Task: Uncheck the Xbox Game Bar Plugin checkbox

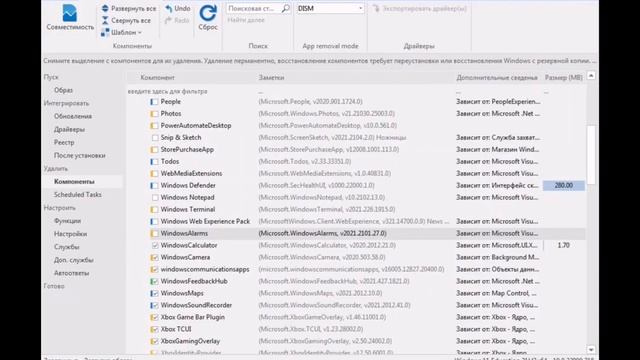Action: click(154, 317)
